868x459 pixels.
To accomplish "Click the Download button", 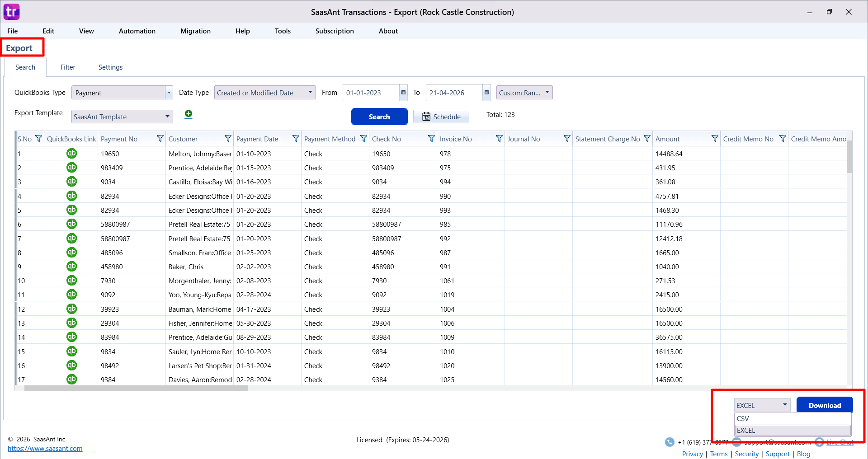I will coord(825,405).
